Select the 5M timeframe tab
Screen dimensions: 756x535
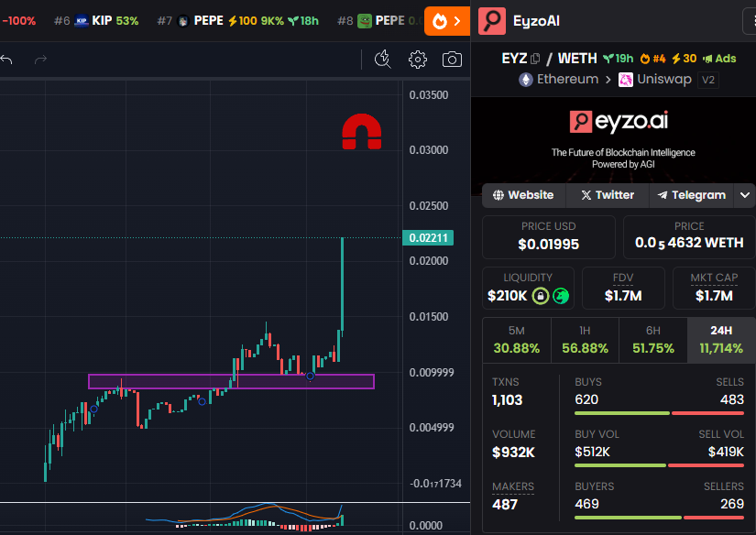click(517, 340)
